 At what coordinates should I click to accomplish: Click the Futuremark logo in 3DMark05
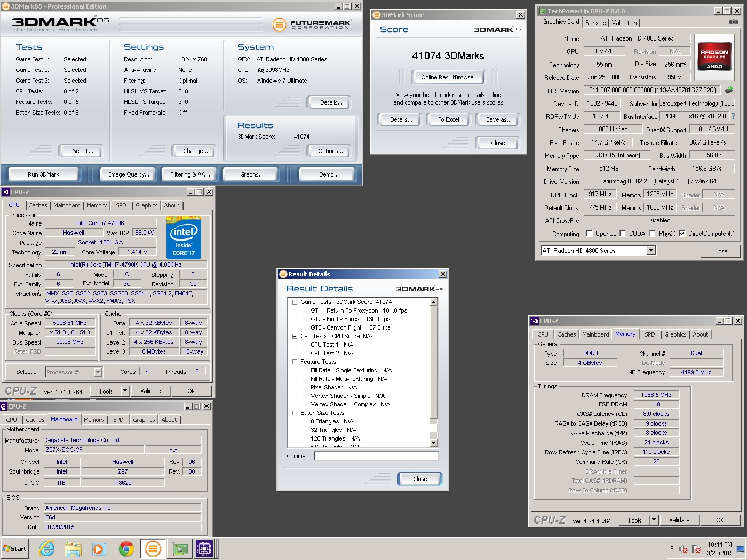(x=312, y=24)
